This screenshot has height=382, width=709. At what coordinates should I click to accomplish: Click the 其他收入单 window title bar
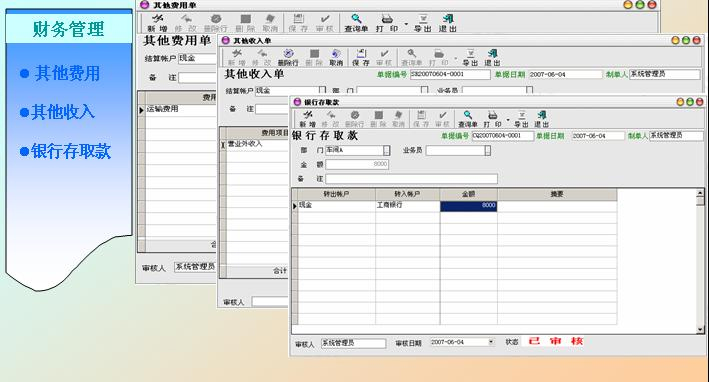(x=461, y=40)
